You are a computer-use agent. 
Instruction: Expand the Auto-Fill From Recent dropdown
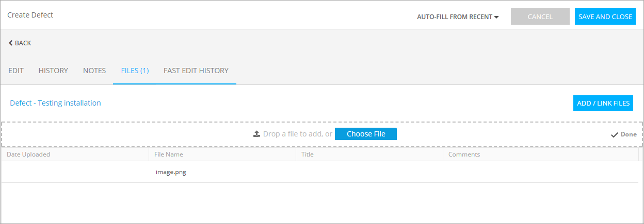[x=458, y=17]
